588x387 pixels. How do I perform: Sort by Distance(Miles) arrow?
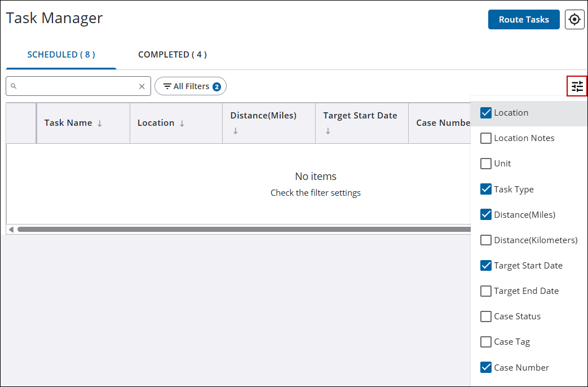tap(236, 131)
